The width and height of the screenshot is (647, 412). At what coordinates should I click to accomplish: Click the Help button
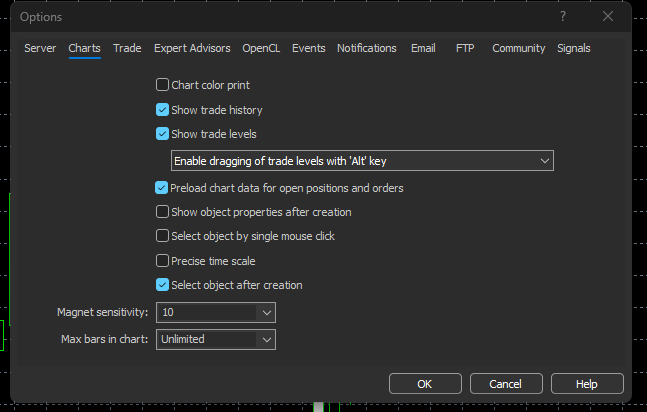coord(587,384)
